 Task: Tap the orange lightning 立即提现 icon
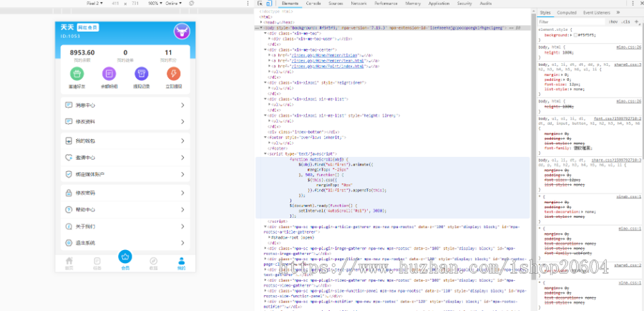click(173, 73)
